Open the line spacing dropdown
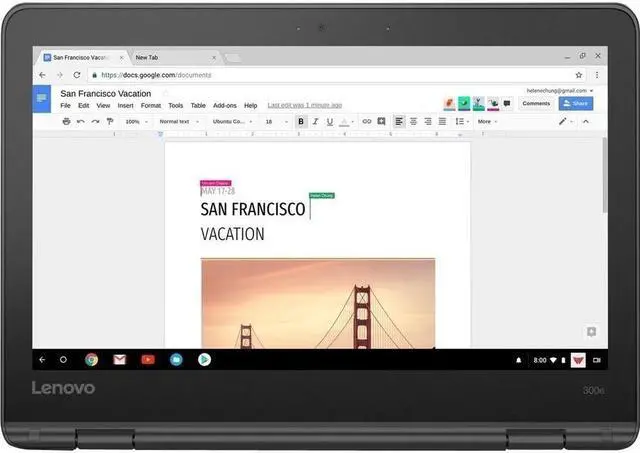This screenshot has width=640, height=453. click(462, 121)
